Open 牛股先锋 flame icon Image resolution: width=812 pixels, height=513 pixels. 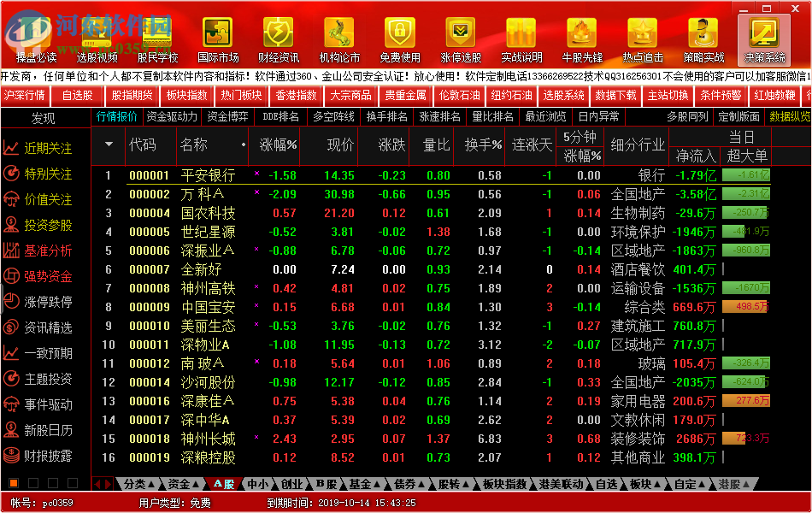tap(581, 34)
